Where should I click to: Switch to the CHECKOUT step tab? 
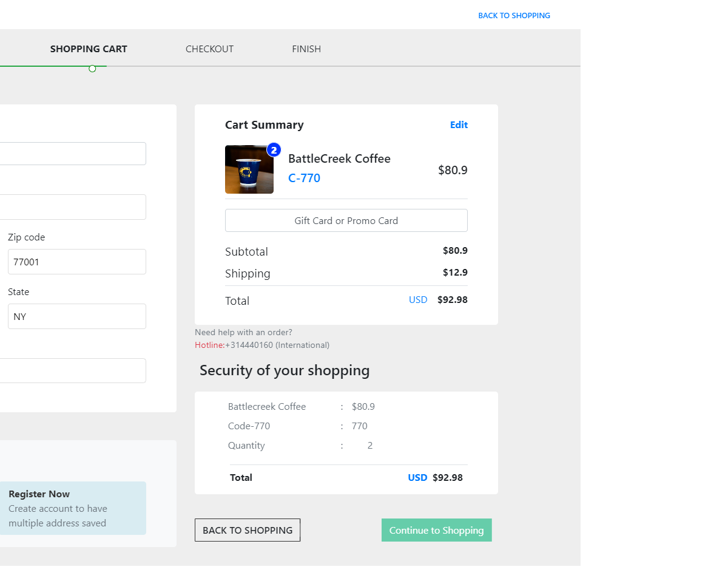(x=209, y=49)
